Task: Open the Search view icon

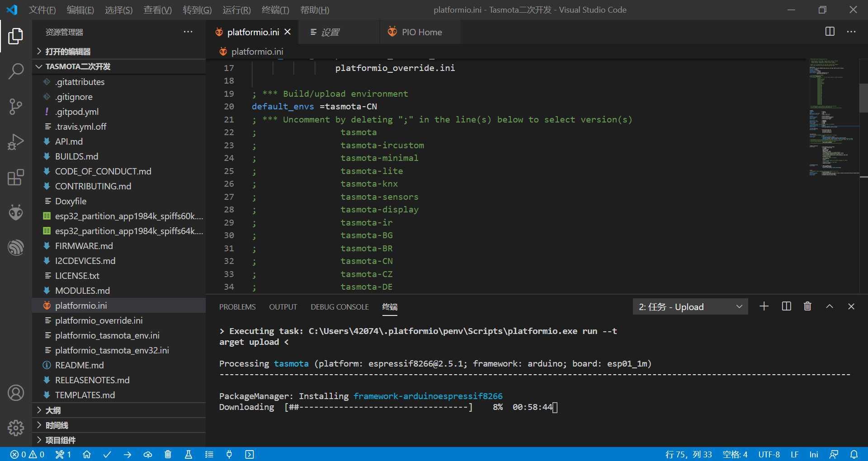Action: 16,71
